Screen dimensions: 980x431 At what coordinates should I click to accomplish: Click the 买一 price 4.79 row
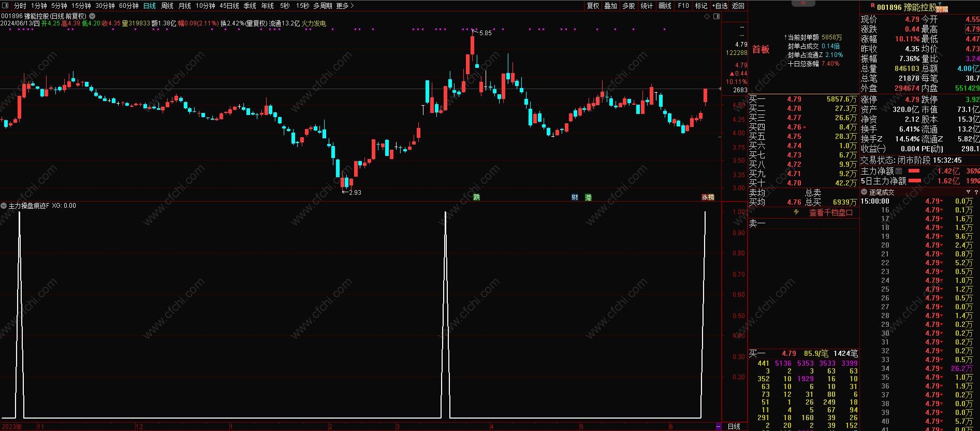pyautogui.click(x=803, y=99)
